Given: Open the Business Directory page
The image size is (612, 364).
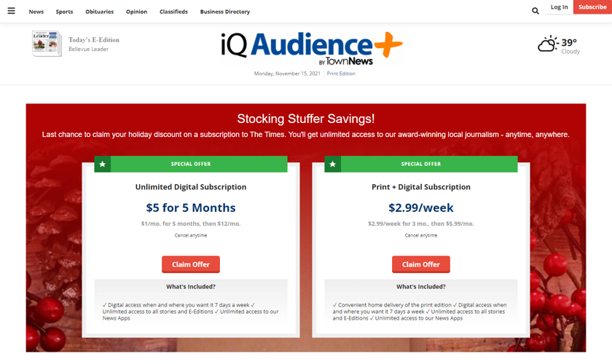Looking at the screenshot, I should [224, 12].
